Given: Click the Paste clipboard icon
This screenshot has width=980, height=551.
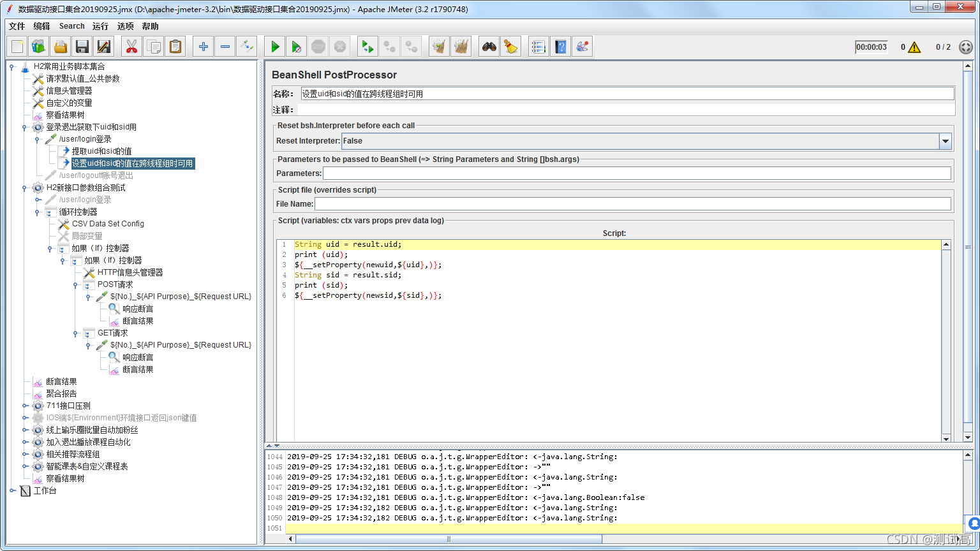Looking at the screenshot, I should pyautogui.click(x=175, y=47).
